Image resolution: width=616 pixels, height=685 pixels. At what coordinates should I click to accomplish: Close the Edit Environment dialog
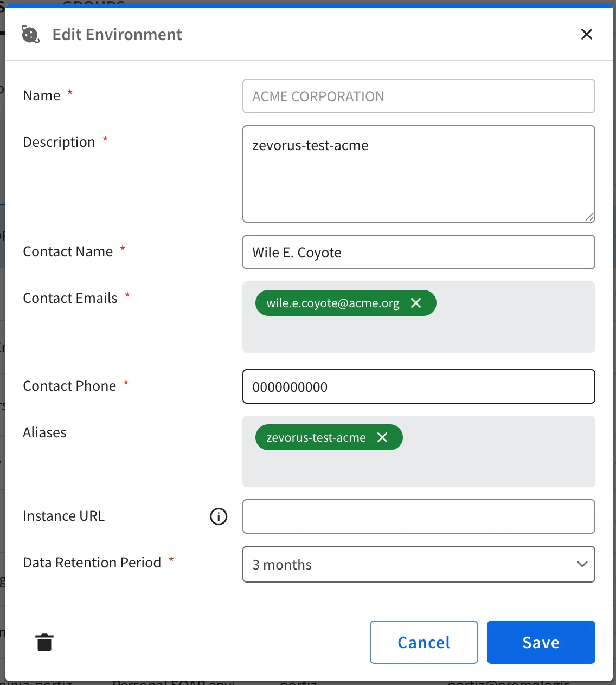tap(587, 34)
